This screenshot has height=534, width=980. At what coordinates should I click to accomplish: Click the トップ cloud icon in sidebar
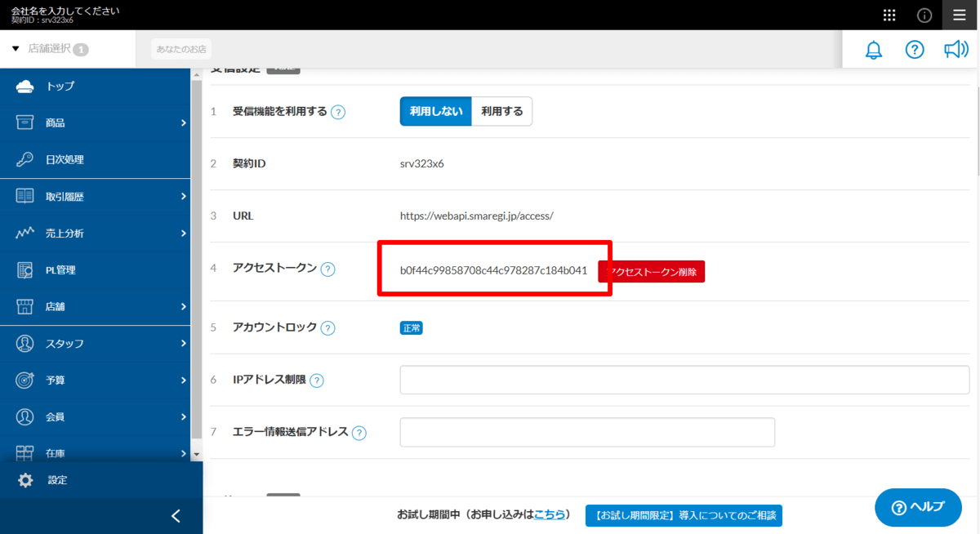pyautogui.click(x=25, y=86)
